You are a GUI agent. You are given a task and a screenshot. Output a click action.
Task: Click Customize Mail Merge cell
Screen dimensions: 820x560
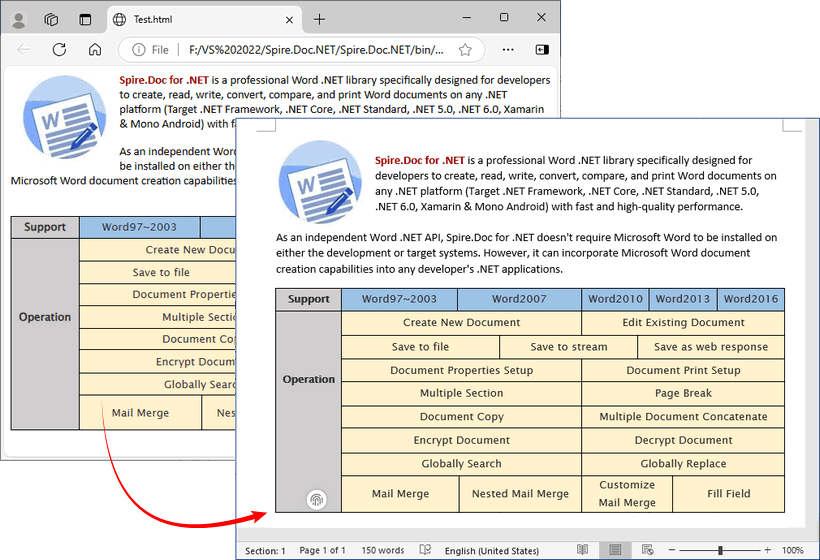coord(627,494)
